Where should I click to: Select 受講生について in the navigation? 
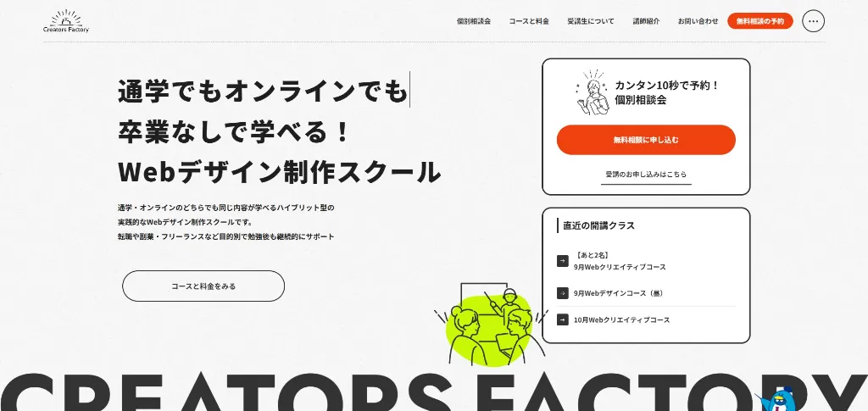coord(591,21)
